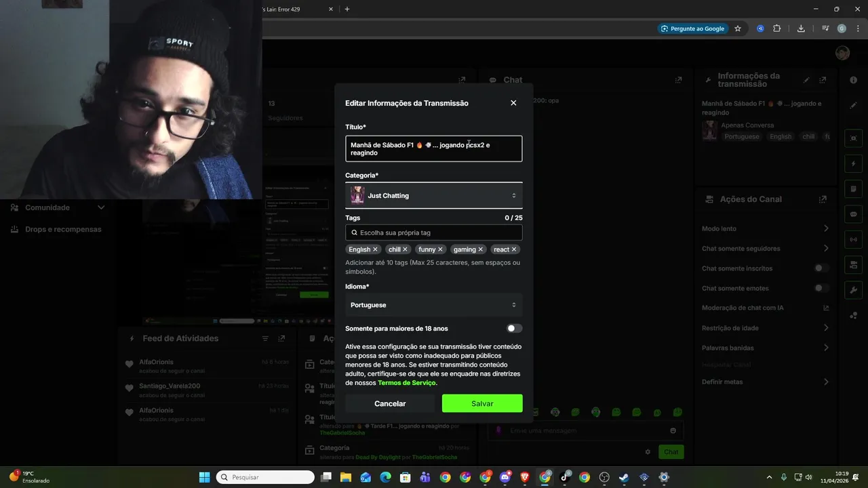868x488 pixels.
Task: Click the lightning bolt quick action icon
Action: click(x=853, y=164)
